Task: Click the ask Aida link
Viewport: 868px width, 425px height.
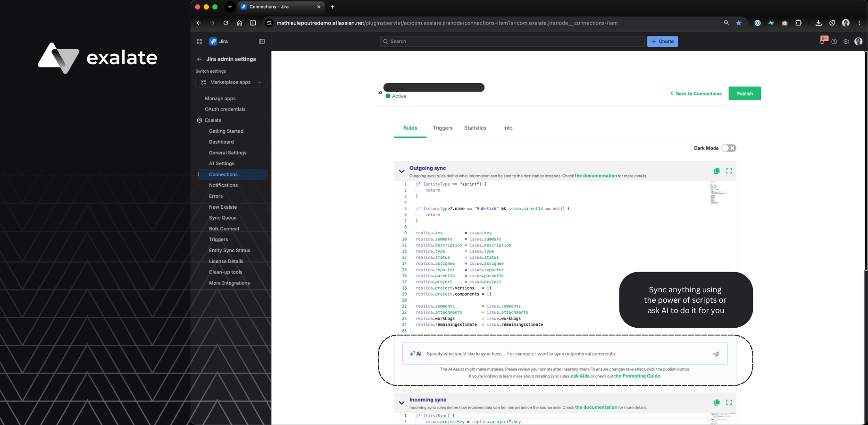Action: pyautogui.click(x=580, y=376)
